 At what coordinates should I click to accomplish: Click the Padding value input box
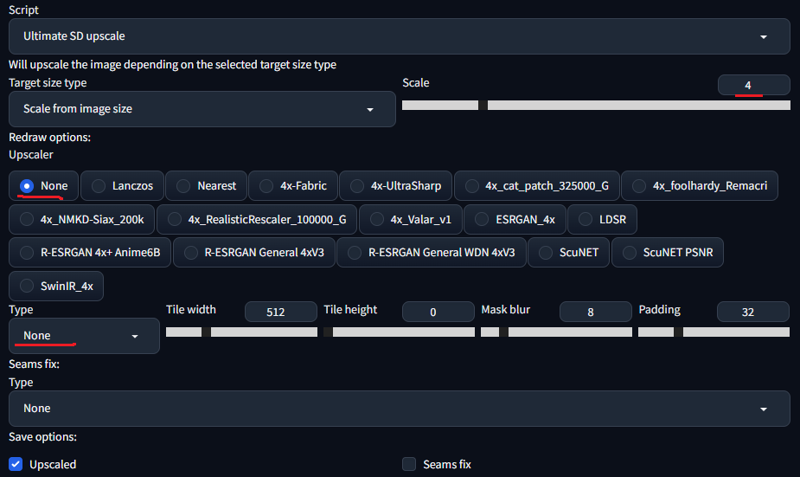[x=753, y=312]
